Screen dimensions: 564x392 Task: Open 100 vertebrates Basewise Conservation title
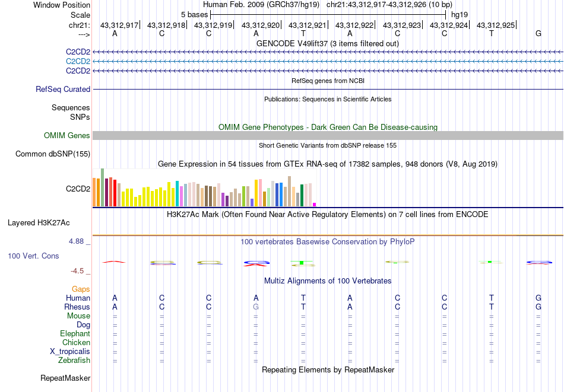pyautogui.click(x=327, y=242)
